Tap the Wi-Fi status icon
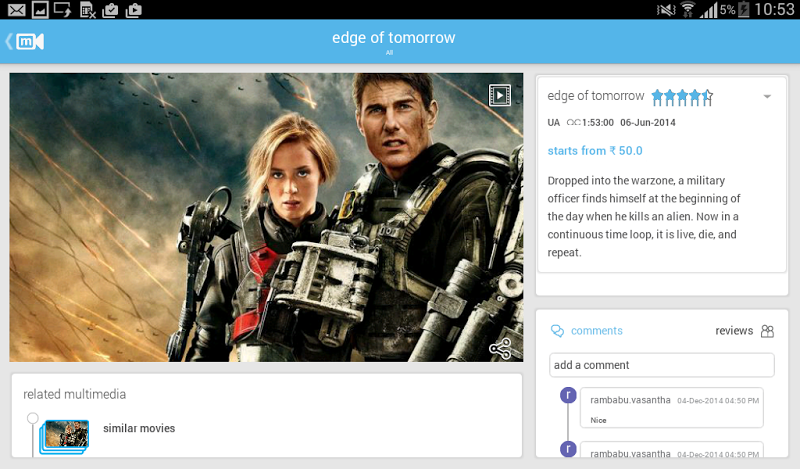This screenshot has height=469, width=800. coord(688,10)
